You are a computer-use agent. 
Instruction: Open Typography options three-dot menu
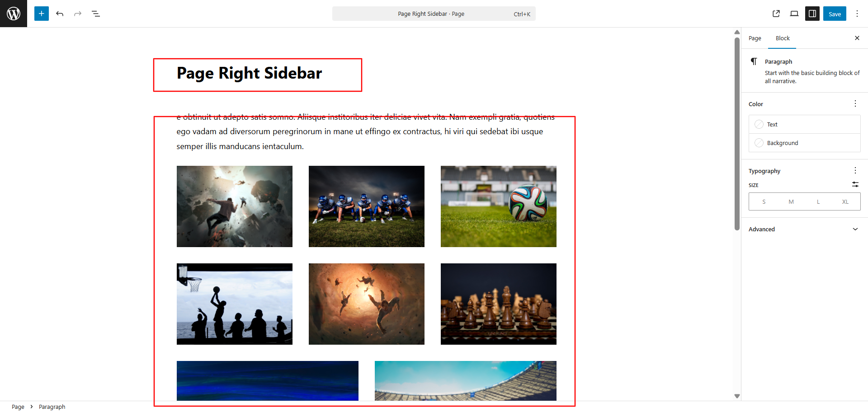[855, 170]
